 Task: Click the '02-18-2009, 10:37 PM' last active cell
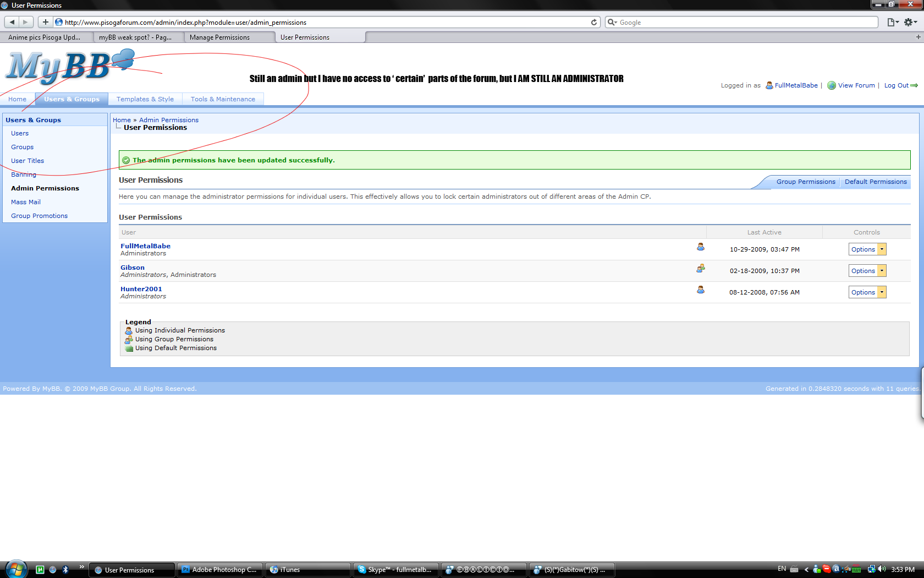(x=765, y=271)
